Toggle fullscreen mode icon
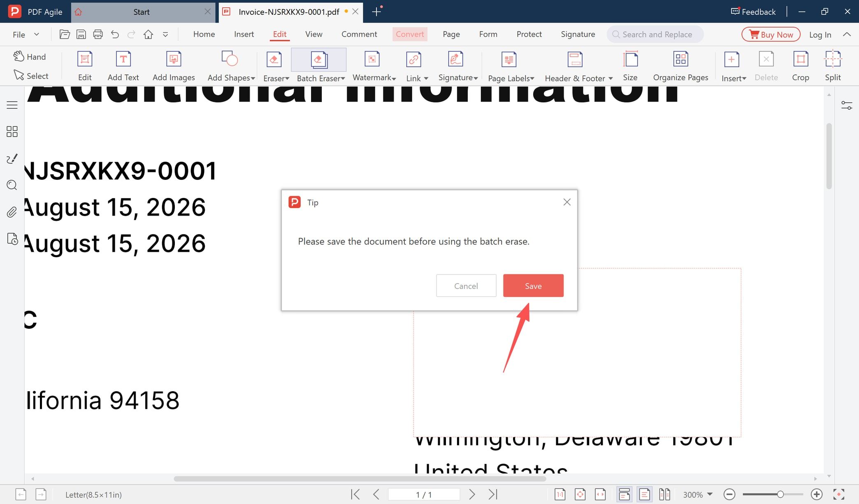Image resolution: width=859 pixels, height=504 pixels. [x=839, y=494]
